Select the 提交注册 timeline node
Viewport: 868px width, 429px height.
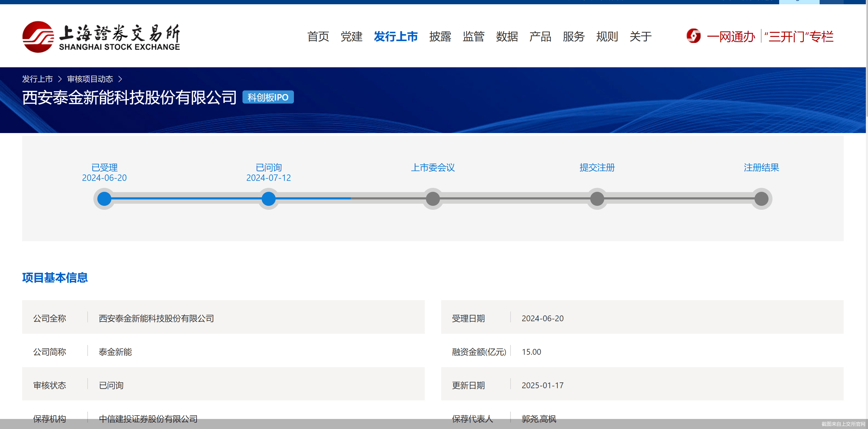click(x=597, y=199)
